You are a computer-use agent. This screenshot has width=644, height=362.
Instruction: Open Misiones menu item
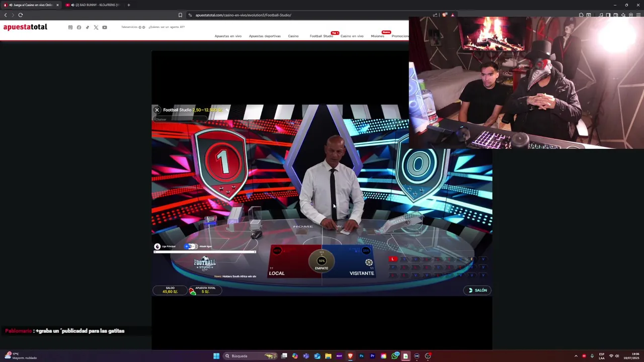pyautogui.click(x=377, y=36)
